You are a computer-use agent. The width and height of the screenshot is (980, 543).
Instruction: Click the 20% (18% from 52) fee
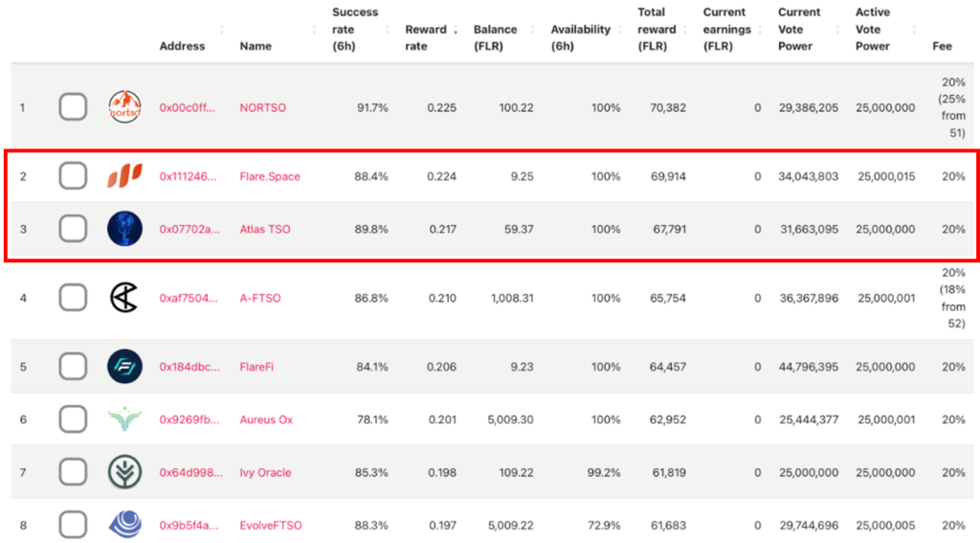tap(953, 299)
